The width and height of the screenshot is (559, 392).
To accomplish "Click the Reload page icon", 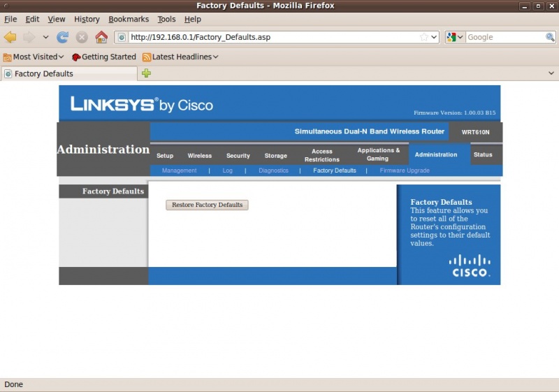I will [x=63, y=37].
